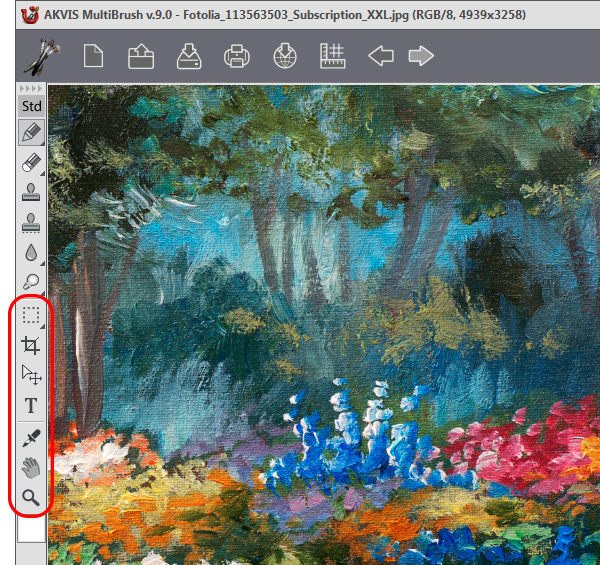
Task: Select the Clone Stamp tool
Action: pyautogui.click(x=31, y=192)
